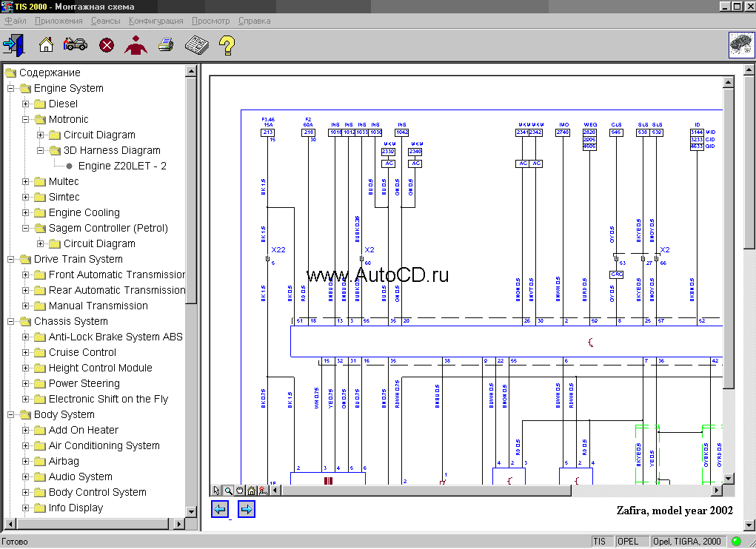The image size is (756, 549).
Task: Select Height Control Module item
Action: click(x=100, y=368)
